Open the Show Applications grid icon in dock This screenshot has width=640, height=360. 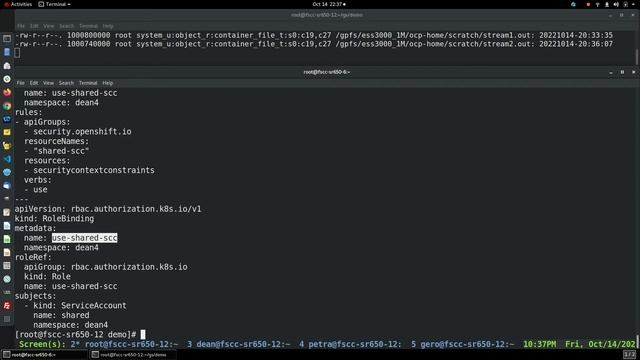point(7,319)
